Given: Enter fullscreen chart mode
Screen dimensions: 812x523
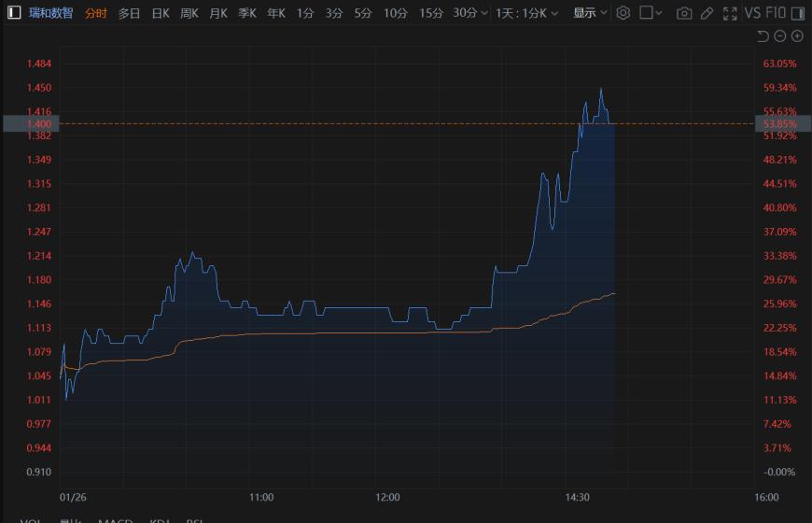Looking at the screenshot, I should pos(730,13).
